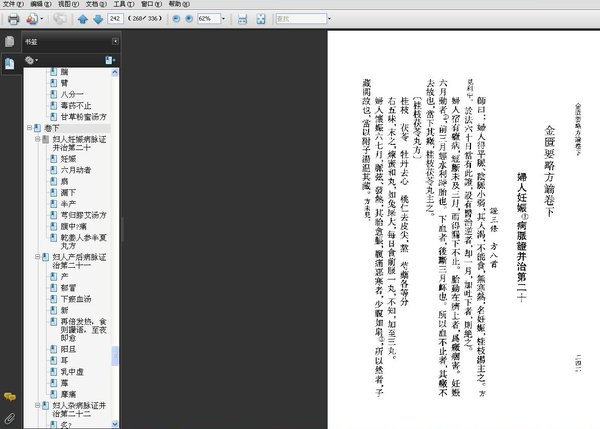
Task: Click the new bookmark icon in the panel
Action: coord(110,60)
